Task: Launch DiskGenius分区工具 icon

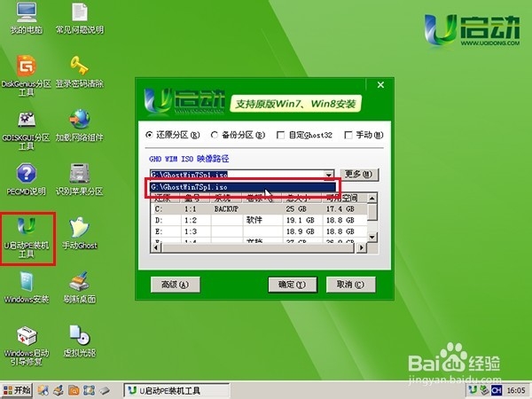Action: coord(27,75)
